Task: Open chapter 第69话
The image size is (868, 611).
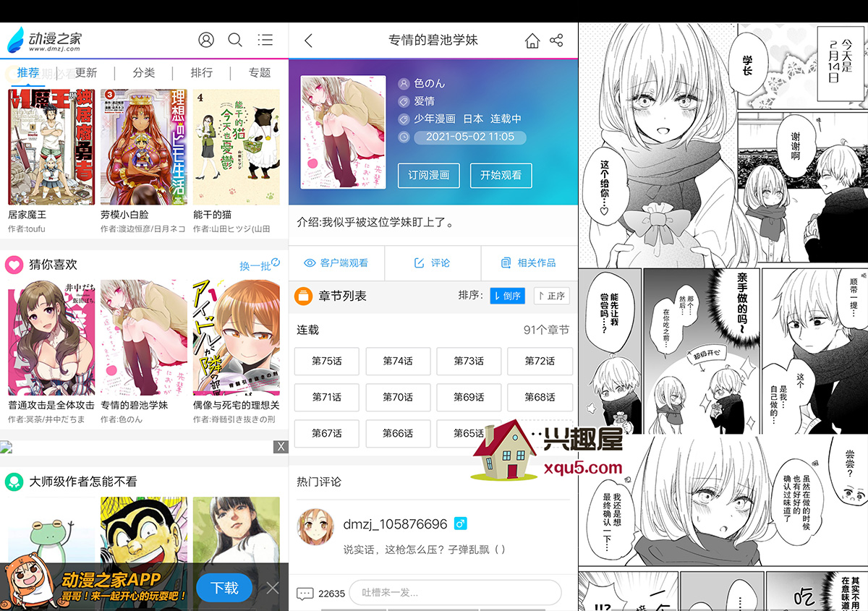Action: point(469,397)
